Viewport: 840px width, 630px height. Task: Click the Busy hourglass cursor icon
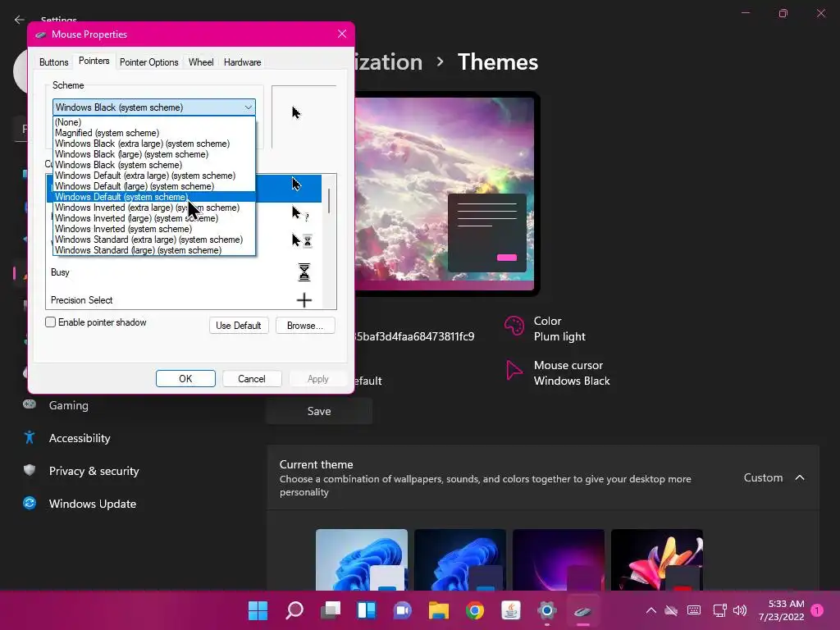coord(304,272)
